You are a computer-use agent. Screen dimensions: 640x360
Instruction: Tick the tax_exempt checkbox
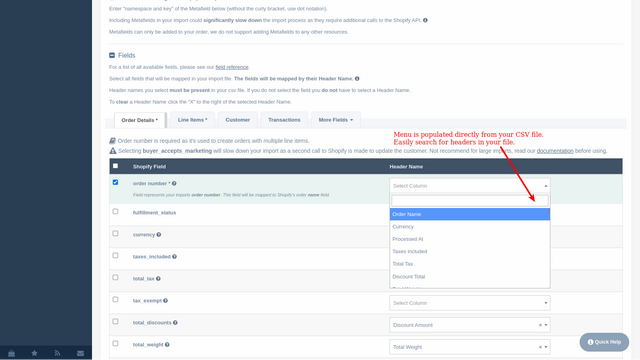point(116,300)
